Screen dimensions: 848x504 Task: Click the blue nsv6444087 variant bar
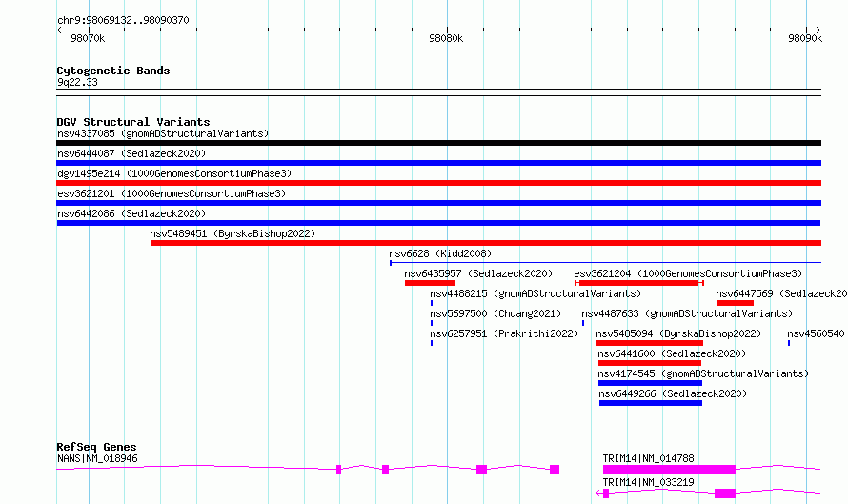pyautogui.click(x=438, y=163)
